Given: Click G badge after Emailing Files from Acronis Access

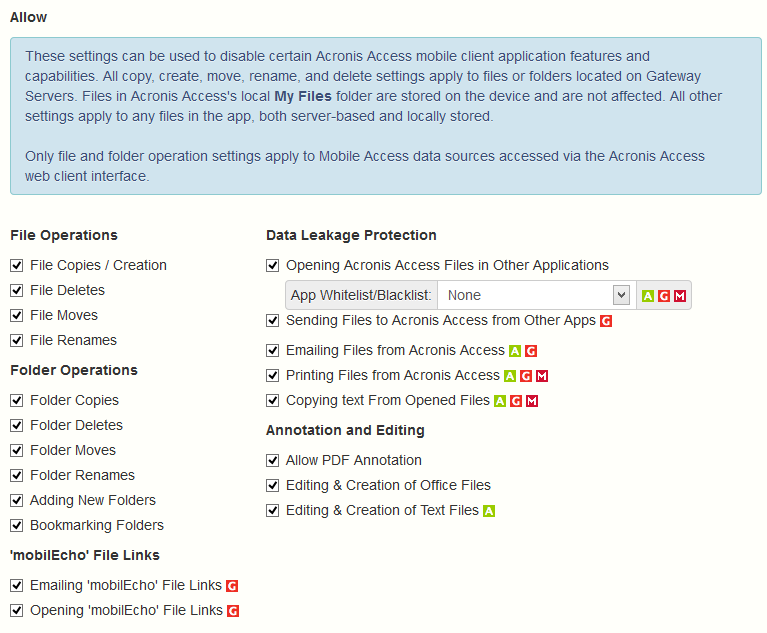Looking at the screenshot, I should (x=531, y=351).
